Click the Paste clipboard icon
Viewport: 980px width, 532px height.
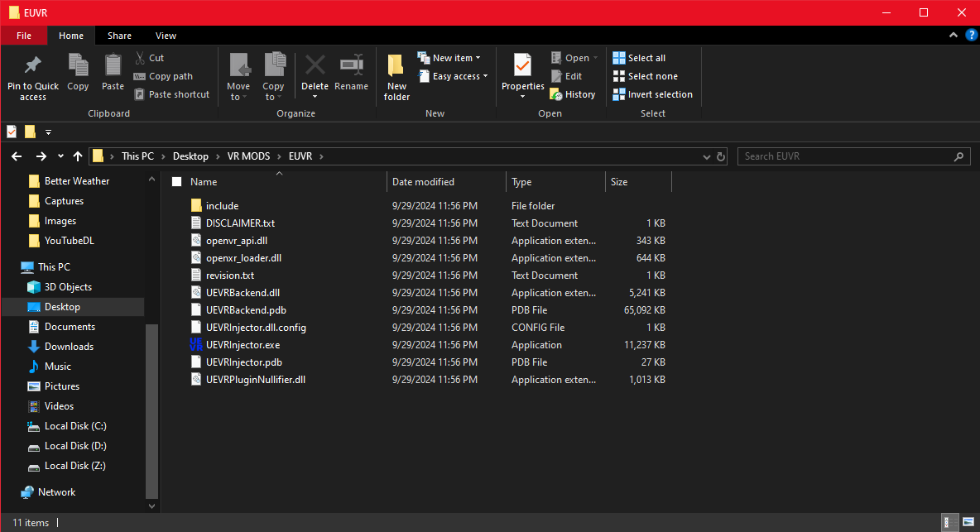point(113,65)
